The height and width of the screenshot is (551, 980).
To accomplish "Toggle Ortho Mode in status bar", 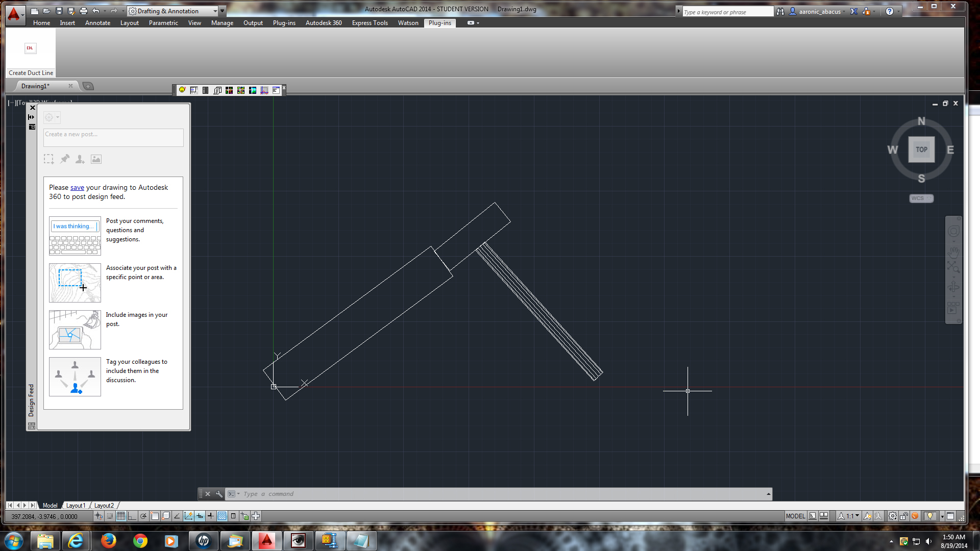I will [132, 516].
